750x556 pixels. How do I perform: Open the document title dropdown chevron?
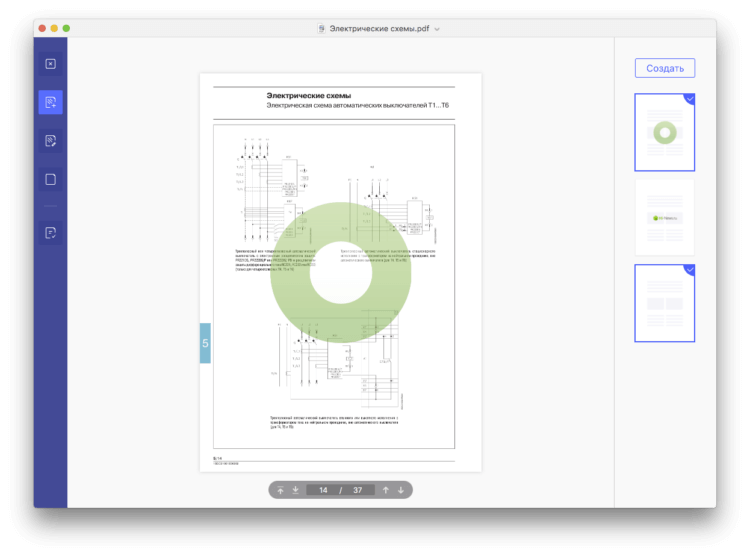[437, 29]
